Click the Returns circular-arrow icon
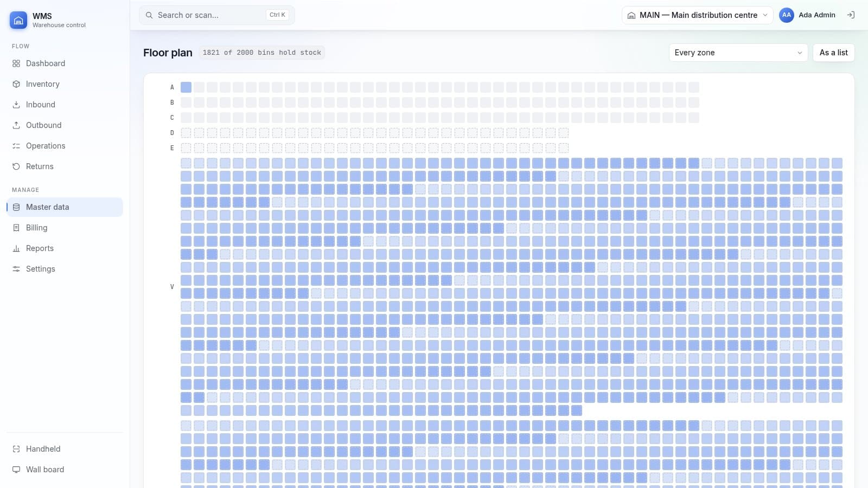This screenshot has height=488, width=868. click(x=16, y=166)
